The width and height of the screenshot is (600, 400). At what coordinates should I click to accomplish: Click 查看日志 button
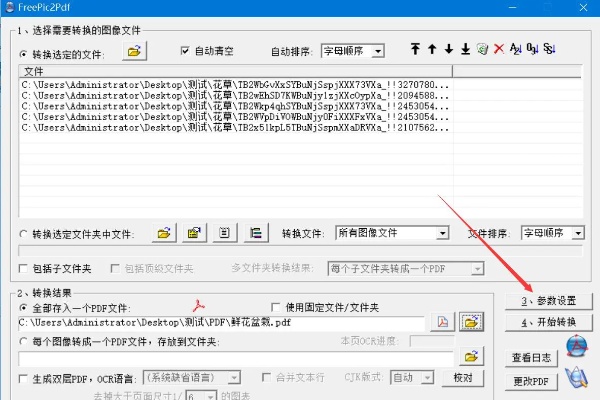pos(531,358)
